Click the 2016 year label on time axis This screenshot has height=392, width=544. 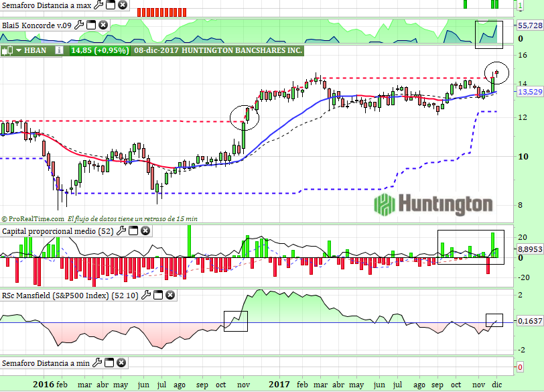44,385
